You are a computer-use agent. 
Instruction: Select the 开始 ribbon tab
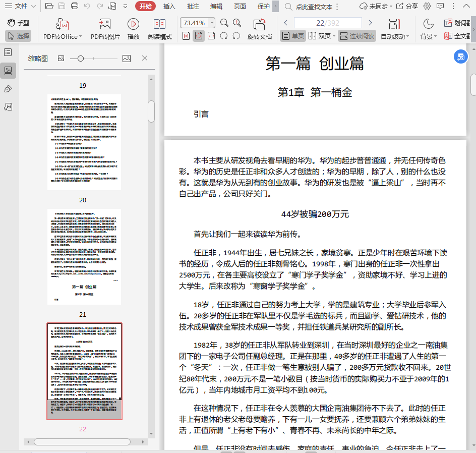click(145, 6)
